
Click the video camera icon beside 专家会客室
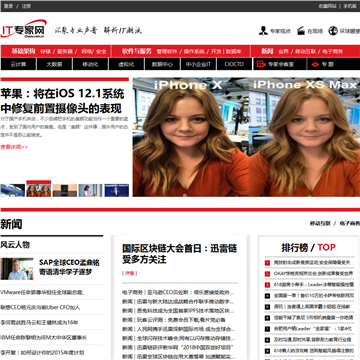pyautogui.click(x=261, y=64)
